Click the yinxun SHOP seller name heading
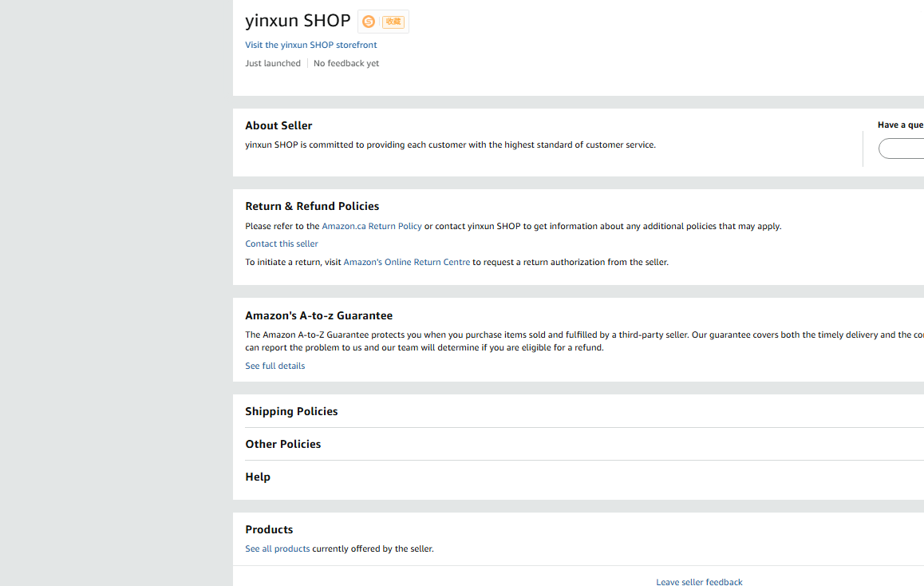Viewport: 924px width, 586px height. tap(298, 20)
